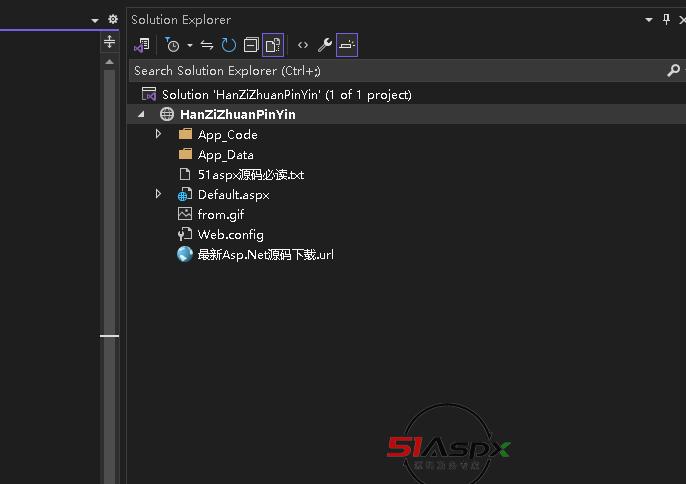Screen dimensions: 686x484
Task: Expand the Default.aspx node
Action: (x=158, y=194)
